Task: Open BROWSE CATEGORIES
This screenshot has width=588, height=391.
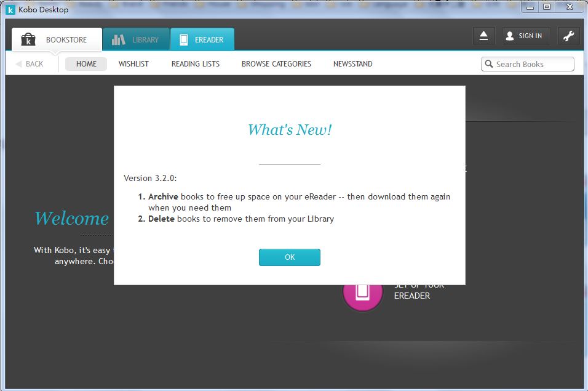Action: point(276,63)
